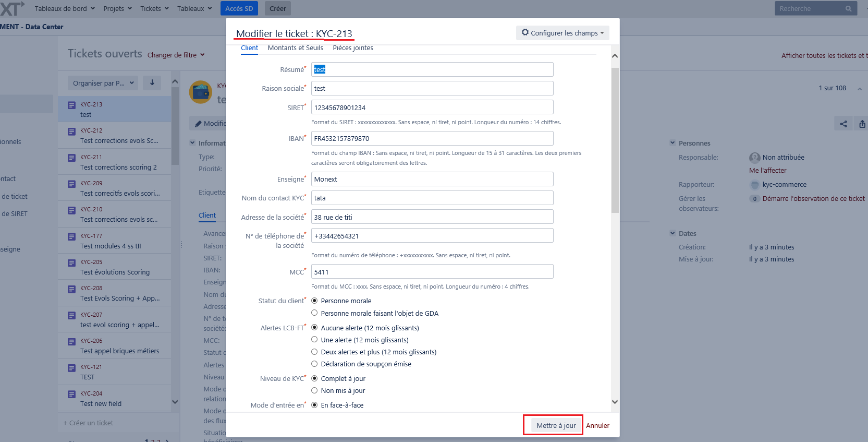The image size is (868, 442).
Task: Click the KYC-212 ticket type icon
Action: tap(72, 132)
